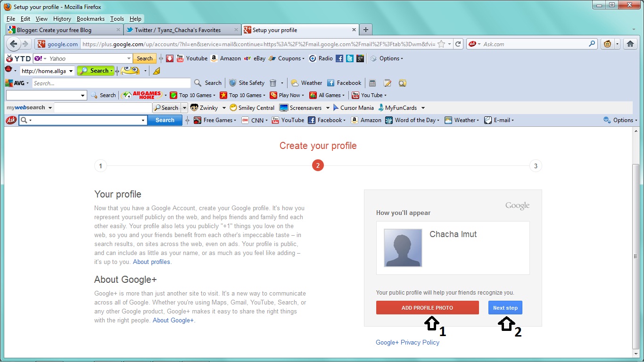Image resolution: width=644 pixels, height=362 pixels.
Task: Open Word of the Day dropdown
Action: [x=413, y=120]
